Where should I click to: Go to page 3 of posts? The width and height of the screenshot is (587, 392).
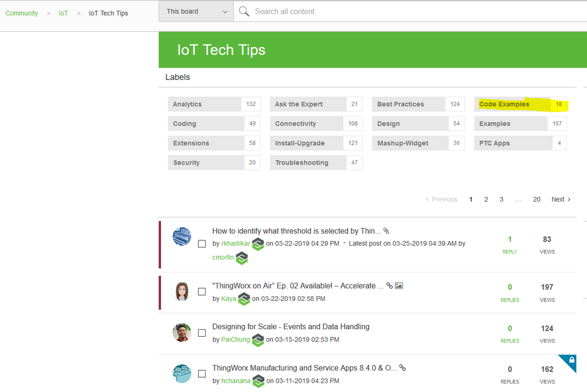click(x=501, y=200)
